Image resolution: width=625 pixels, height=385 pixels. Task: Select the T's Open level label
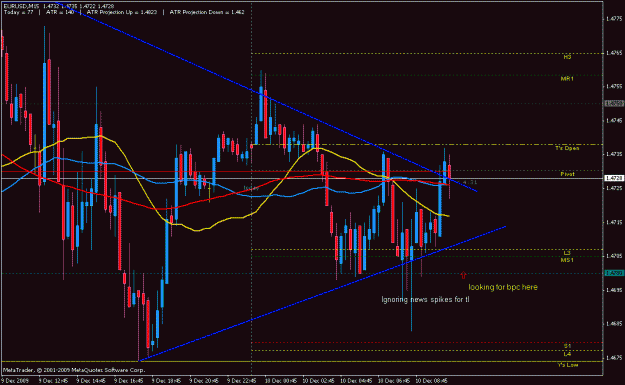(567, 148)
